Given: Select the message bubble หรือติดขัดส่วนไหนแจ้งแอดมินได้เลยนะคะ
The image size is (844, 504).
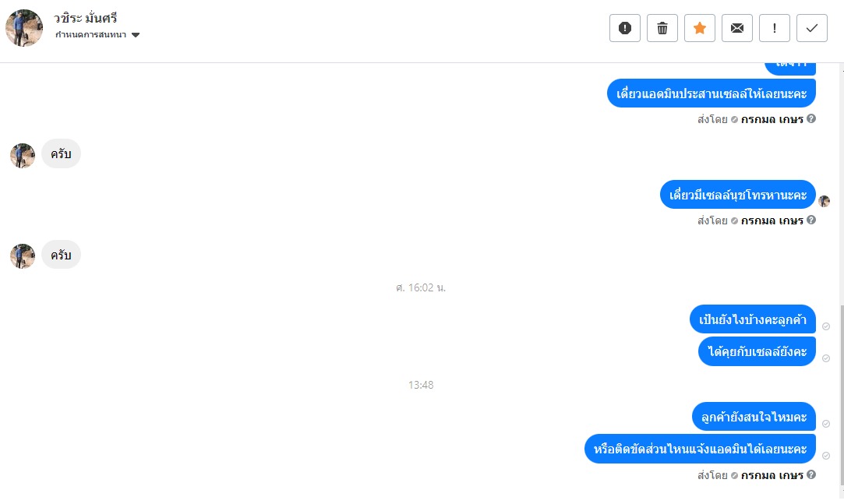Looking at the screenshot, I should click(700, 449).
